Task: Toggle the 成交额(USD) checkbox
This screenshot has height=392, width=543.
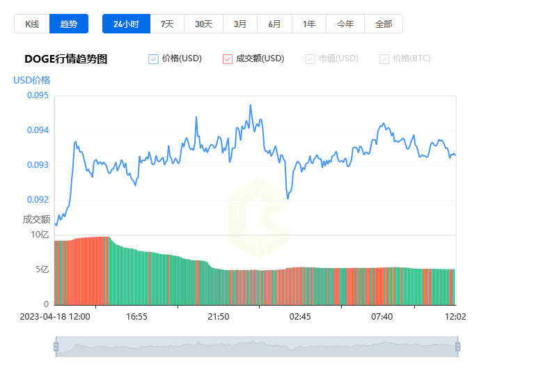Action: [228, 59]
